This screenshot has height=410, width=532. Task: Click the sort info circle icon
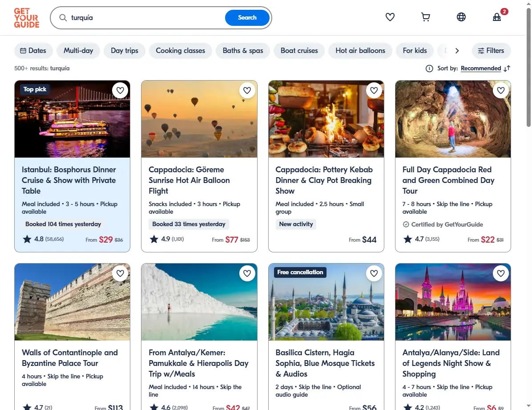point(429,69)
